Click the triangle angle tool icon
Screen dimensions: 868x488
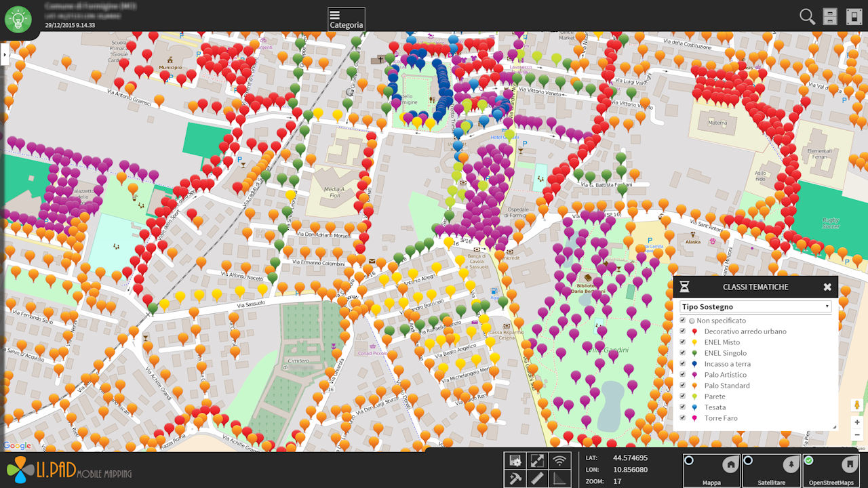point(559,479)
